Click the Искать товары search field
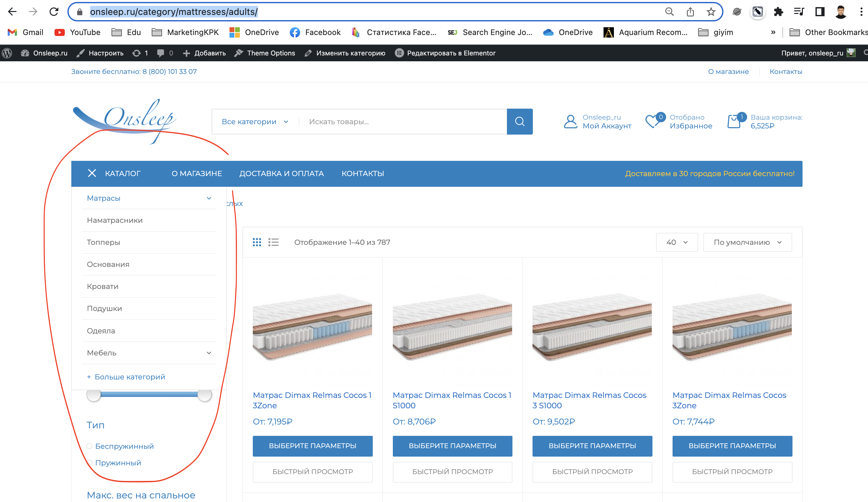The height and width of the screenshot is (502, 868). pyautogui.click(x=403, y=122)
